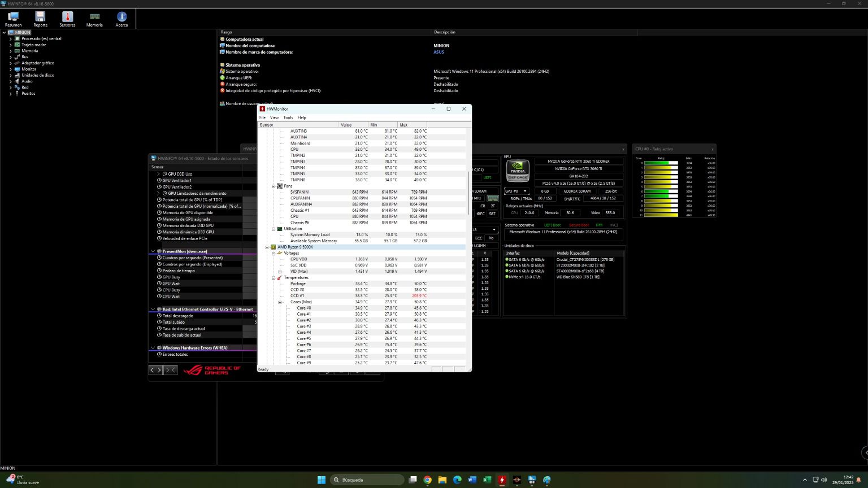The image size is (868, 488).
Task: Click Core 0 clock usage bar
Action: pos(661,163)
